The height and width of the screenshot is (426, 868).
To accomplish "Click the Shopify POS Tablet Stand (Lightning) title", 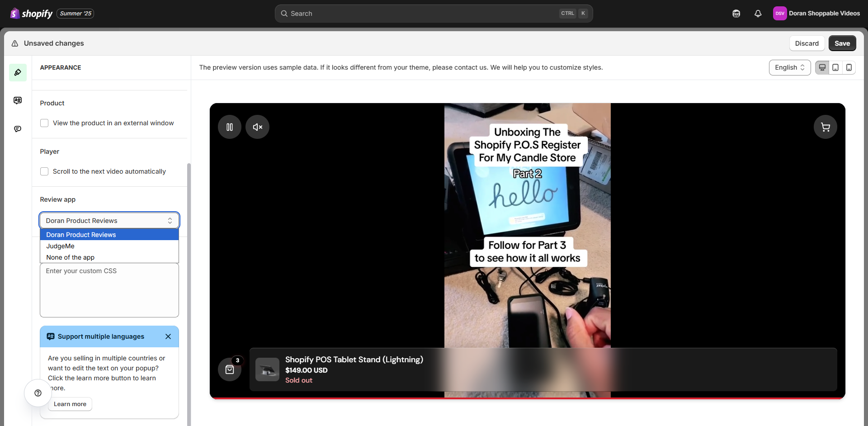I will point(354,360).
